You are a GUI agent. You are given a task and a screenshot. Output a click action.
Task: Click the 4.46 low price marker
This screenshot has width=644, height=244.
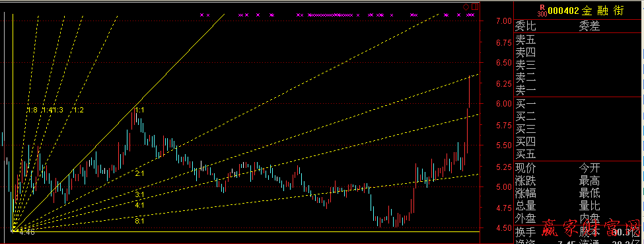click(x=27, y=233)
